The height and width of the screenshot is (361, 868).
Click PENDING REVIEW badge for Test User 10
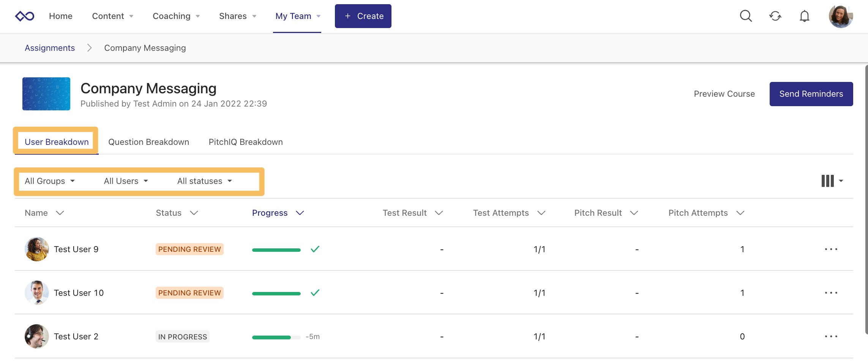pos(189,293)
